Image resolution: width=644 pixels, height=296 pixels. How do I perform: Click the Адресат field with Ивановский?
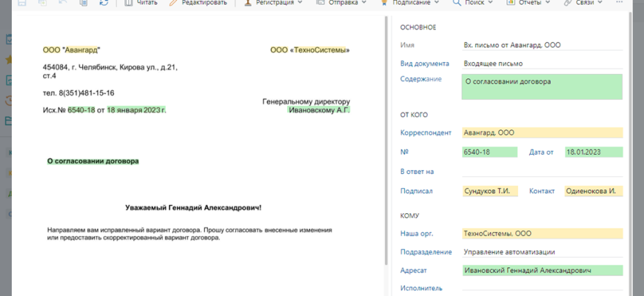[x=542, y=271]
